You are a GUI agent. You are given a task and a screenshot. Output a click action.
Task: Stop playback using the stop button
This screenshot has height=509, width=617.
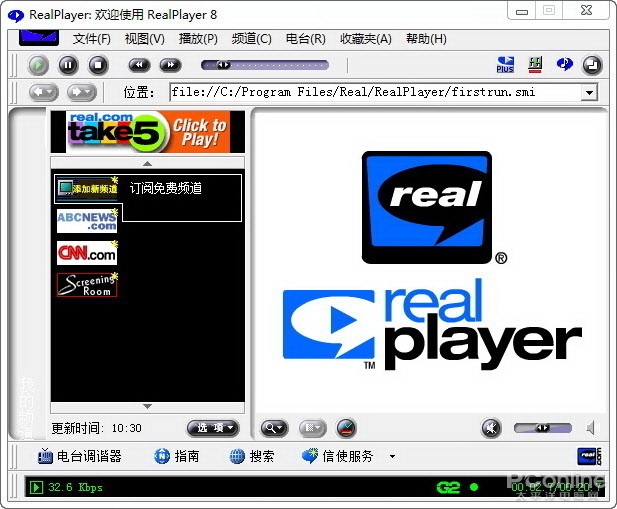(98, 65)
